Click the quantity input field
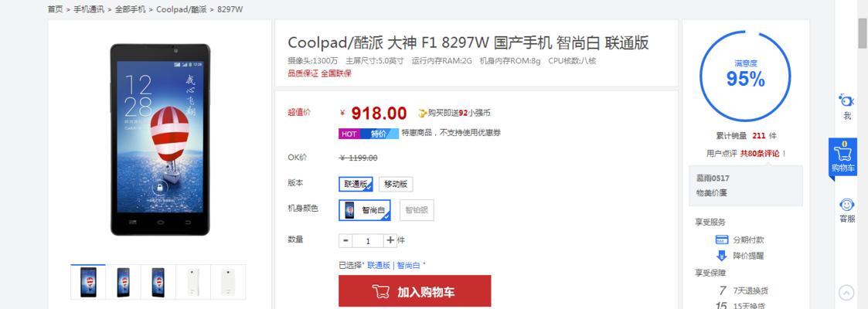 [x=368, y=241]
